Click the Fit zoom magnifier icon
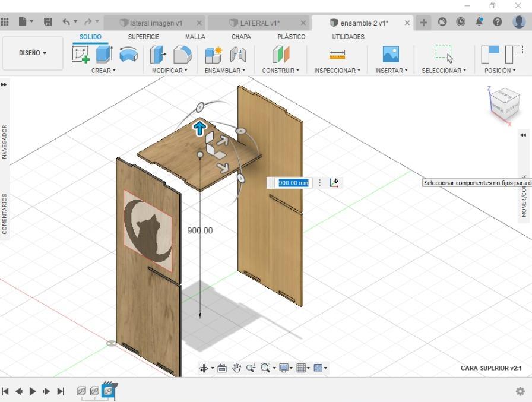Screen dimensions: 532x402 pos(265,368)
